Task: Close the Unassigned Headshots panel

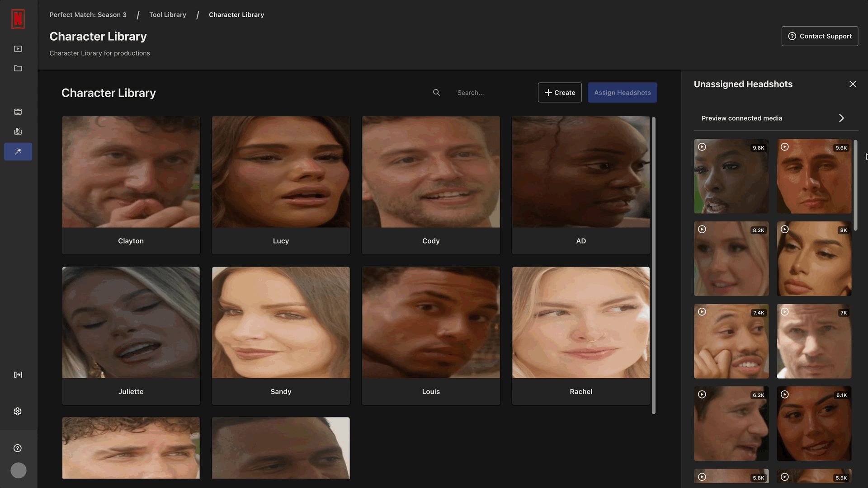Action: click(853, 84)
